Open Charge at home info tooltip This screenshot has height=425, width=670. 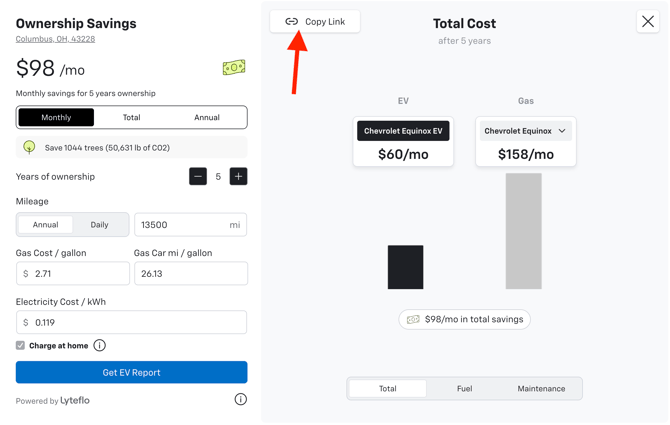click(100, 345)
